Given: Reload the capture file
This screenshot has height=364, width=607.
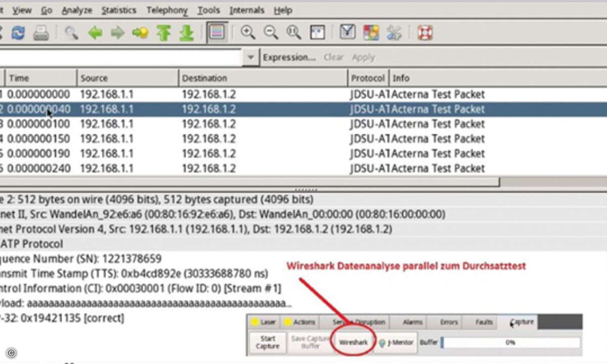Looking at the screenshot, I should point(18,33).
